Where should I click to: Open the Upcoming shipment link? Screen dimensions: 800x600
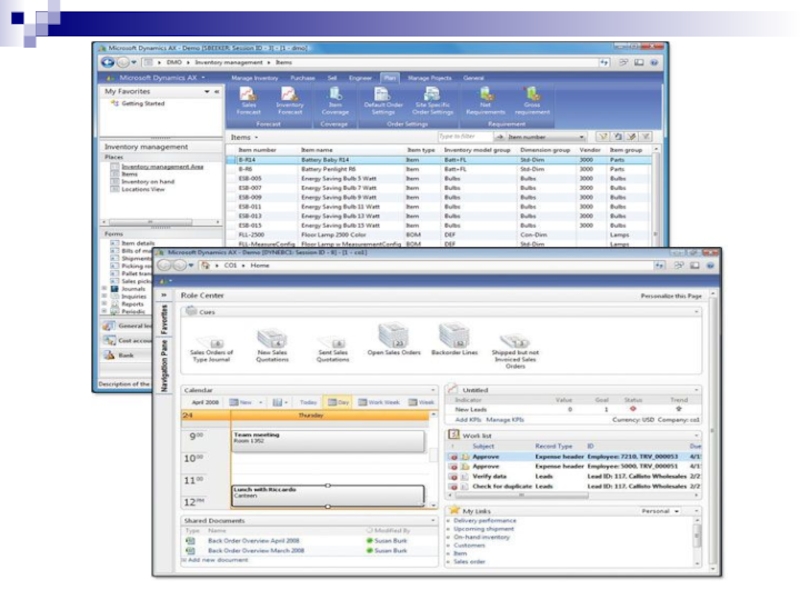(x=484, y=529)
